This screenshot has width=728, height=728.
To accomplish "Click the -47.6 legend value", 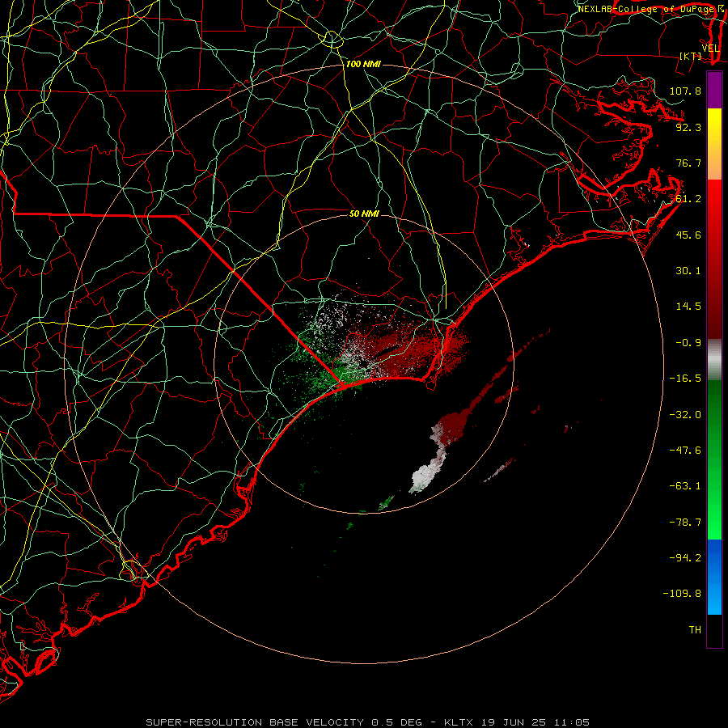I will pyautogui.click(x=685, y=451).
